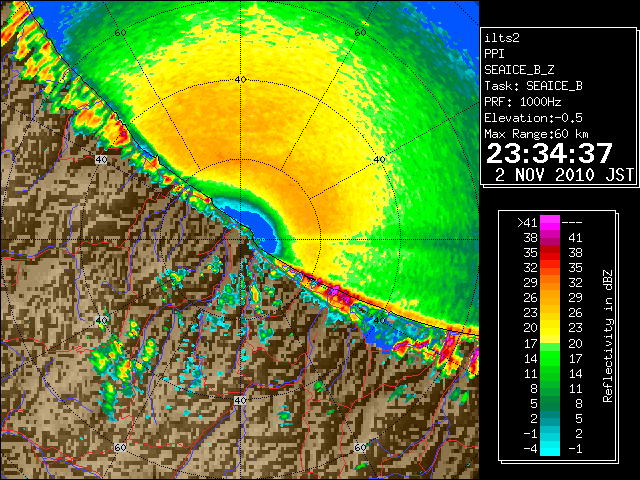Viewport: 640px width, 480px height.
Task: Pick the cyan legend band beside "-4"
Action: 550,448
